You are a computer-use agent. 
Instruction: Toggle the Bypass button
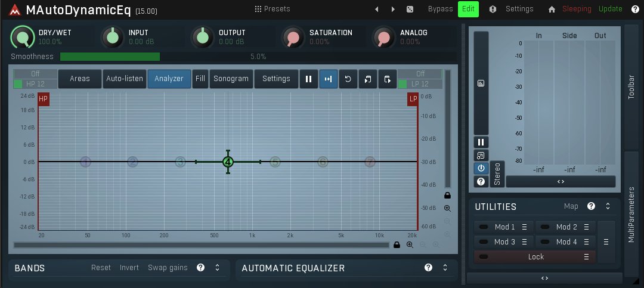[440, 9]
